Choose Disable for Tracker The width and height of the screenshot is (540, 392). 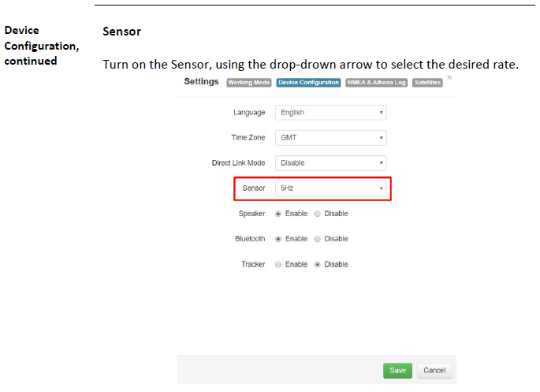pyautogui.click(x=318, y=265)
